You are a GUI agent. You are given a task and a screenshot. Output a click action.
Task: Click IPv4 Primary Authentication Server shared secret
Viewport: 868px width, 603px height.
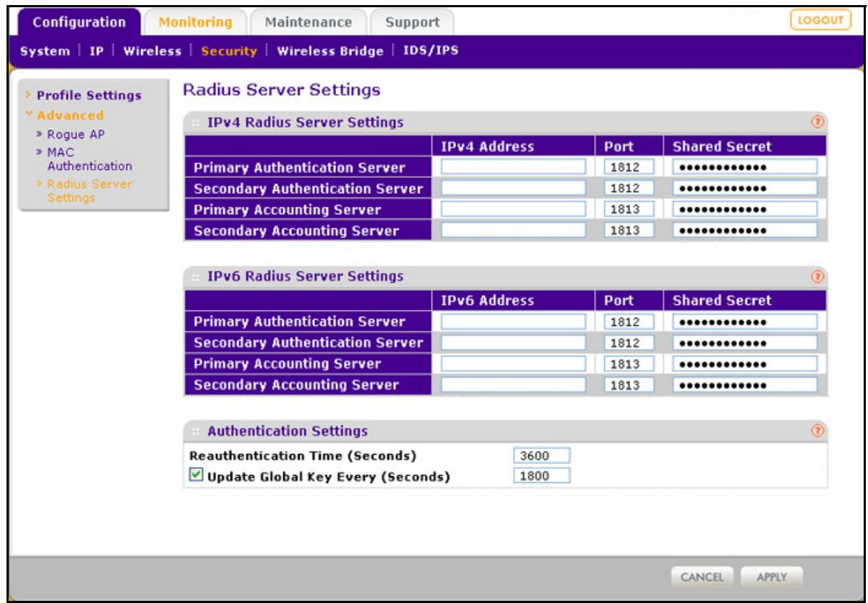[745, 168]
